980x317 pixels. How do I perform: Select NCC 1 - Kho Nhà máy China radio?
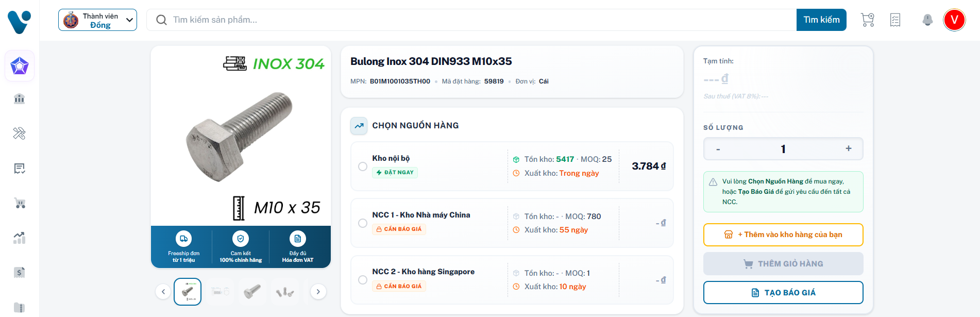tap(363, 223)
